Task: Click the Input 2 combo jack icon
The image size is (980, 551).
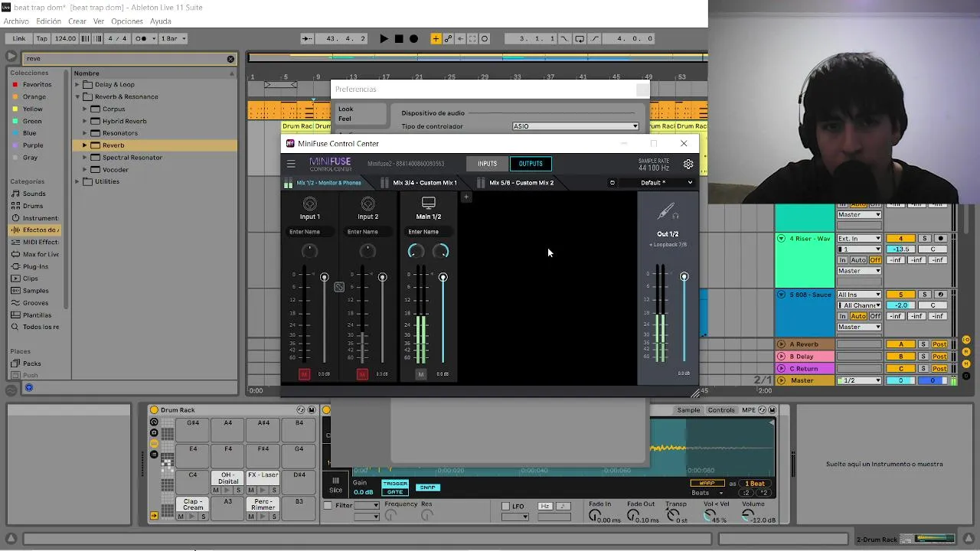Action: 367,204
